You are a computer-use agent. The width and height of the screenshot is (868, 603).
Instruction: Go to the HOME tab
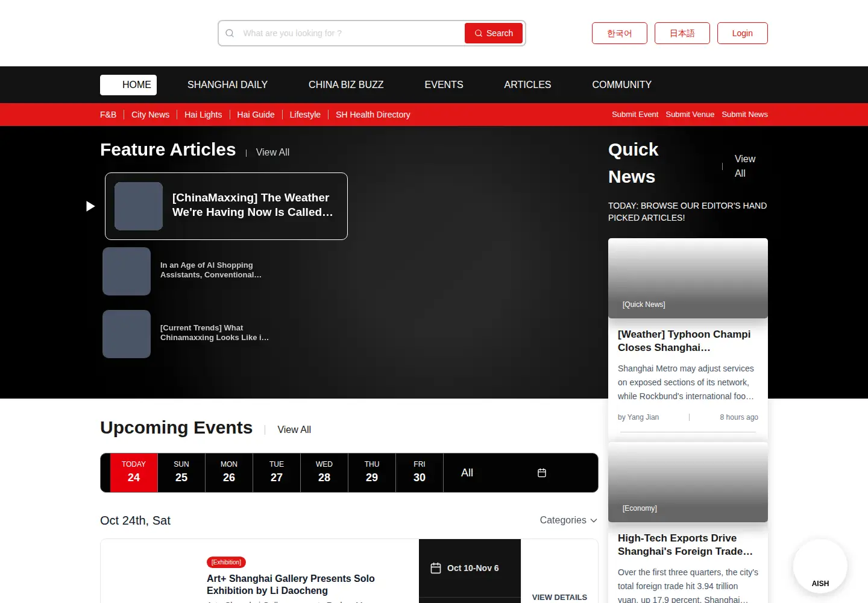coord(128,85)
